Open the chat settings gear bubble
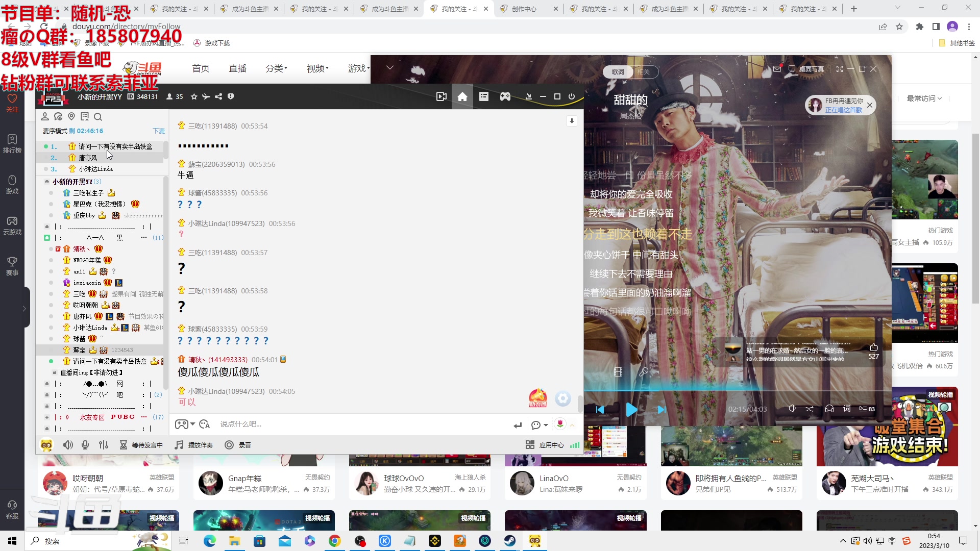 pos(563,398)
